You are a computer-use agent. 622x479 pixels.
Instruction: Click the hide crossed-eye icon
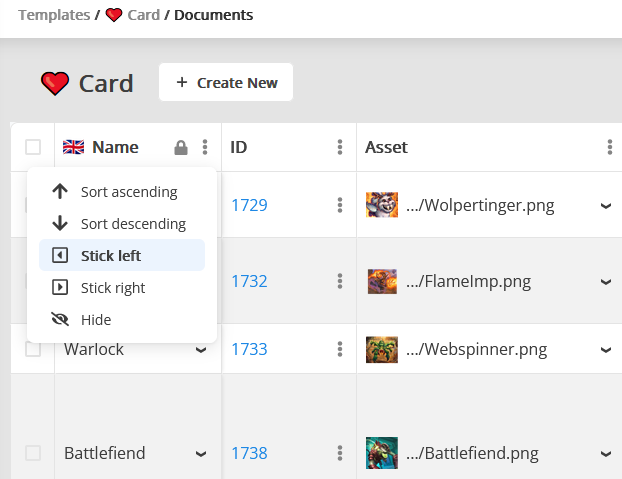pos(60,319)
